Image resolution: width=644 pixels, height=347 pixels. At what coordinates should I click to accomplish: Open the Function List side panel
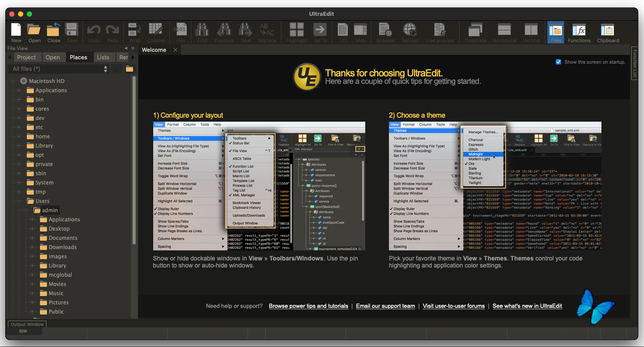[634, 63]
